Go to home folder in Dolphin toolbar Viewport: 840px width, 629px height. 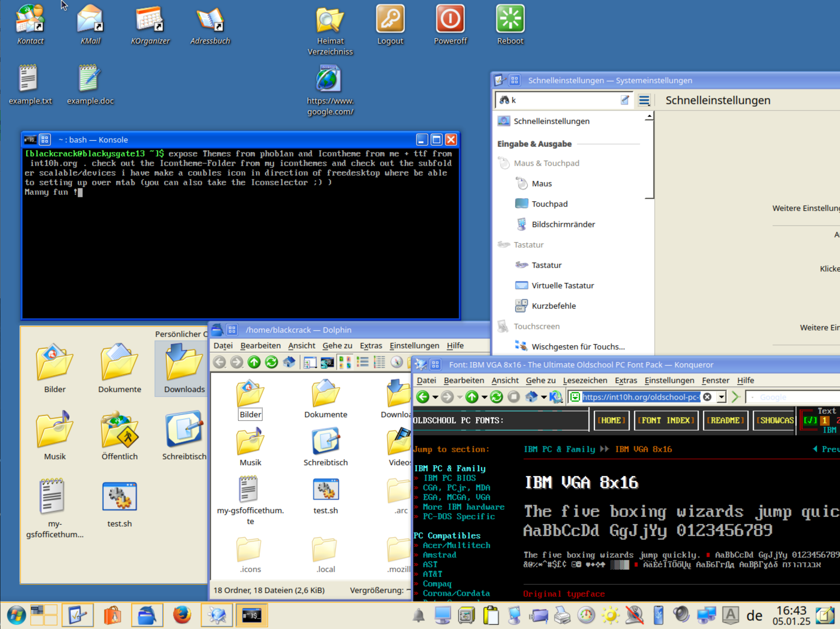289,362
